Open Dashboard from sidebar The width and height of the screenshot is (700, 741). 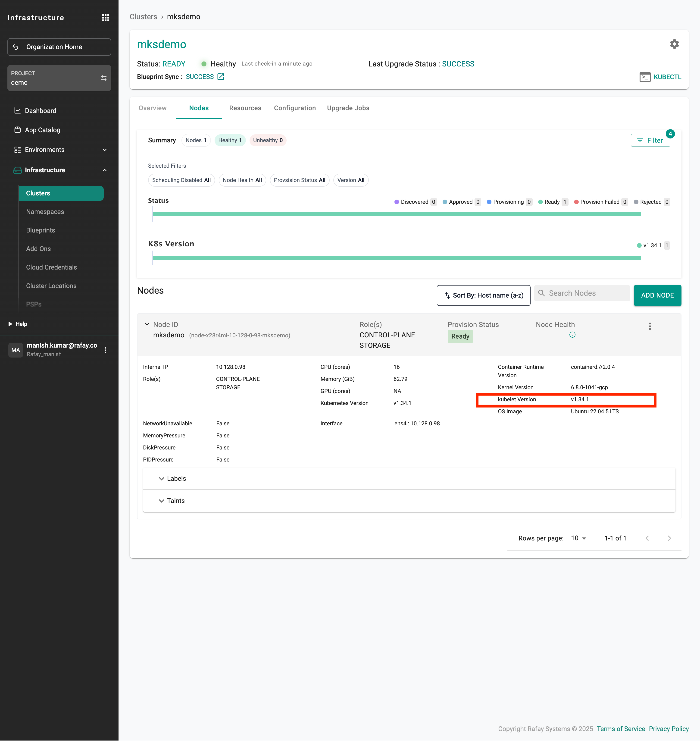point(40,110)
